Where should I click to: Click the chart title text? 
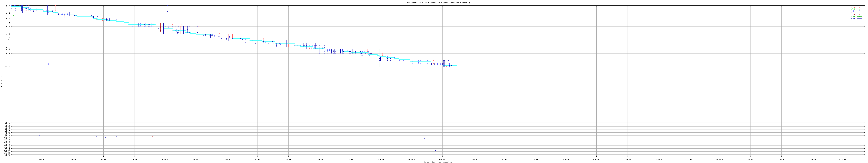[x=437, y=3]
